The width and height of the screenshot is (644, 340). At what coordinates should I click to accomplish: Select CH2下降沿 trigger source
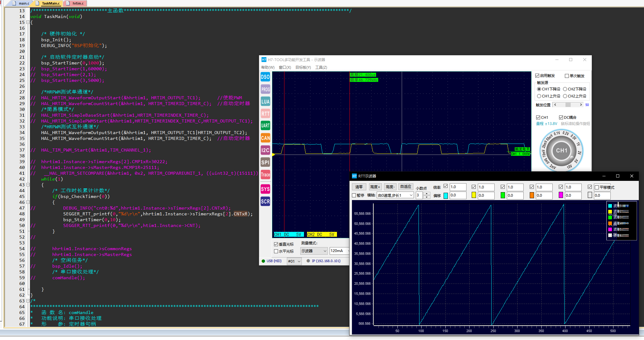point(565,89)
